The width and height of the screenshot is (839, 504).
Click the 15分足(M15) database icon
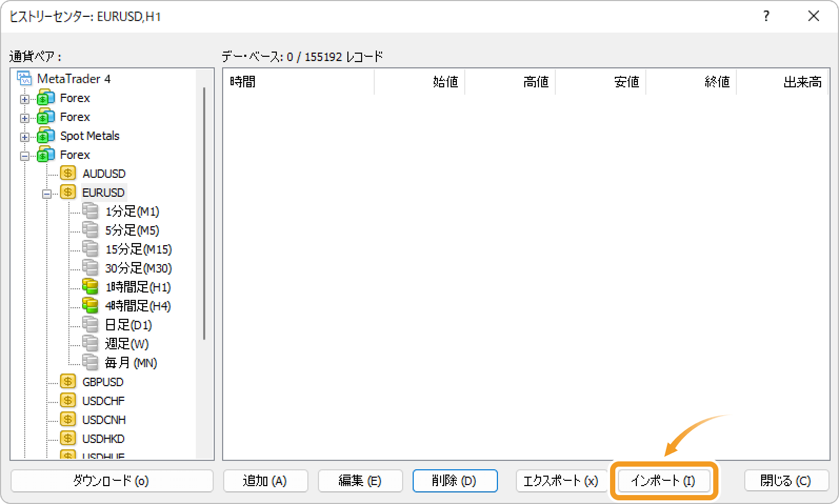[x=90, y=249]
